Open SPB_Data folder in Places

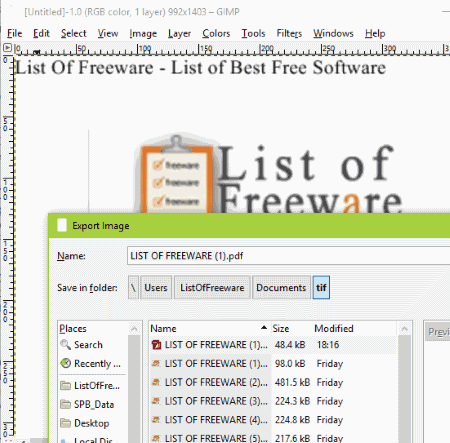(x=93, y=404)
